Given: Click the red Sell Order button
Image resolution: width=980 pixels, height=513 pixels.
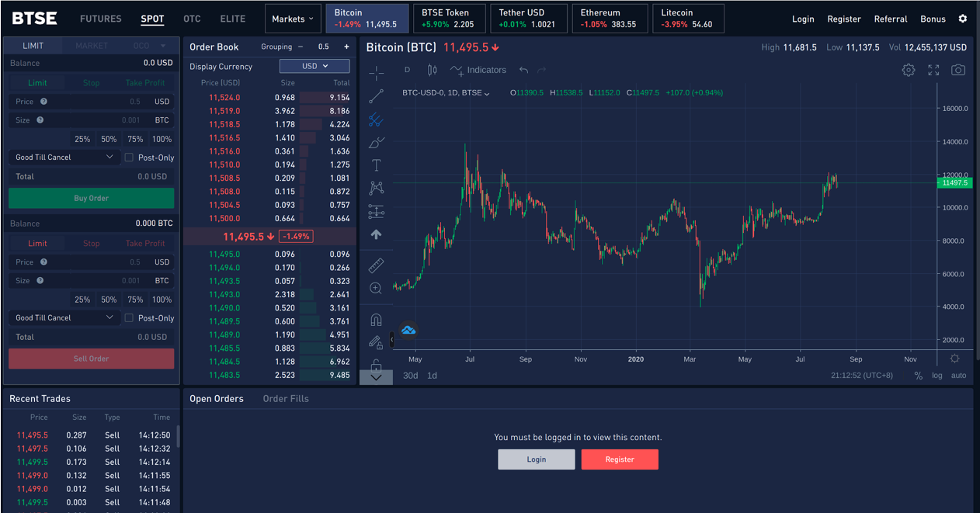Looking at the screenshot, I should (x=91, y=359).
